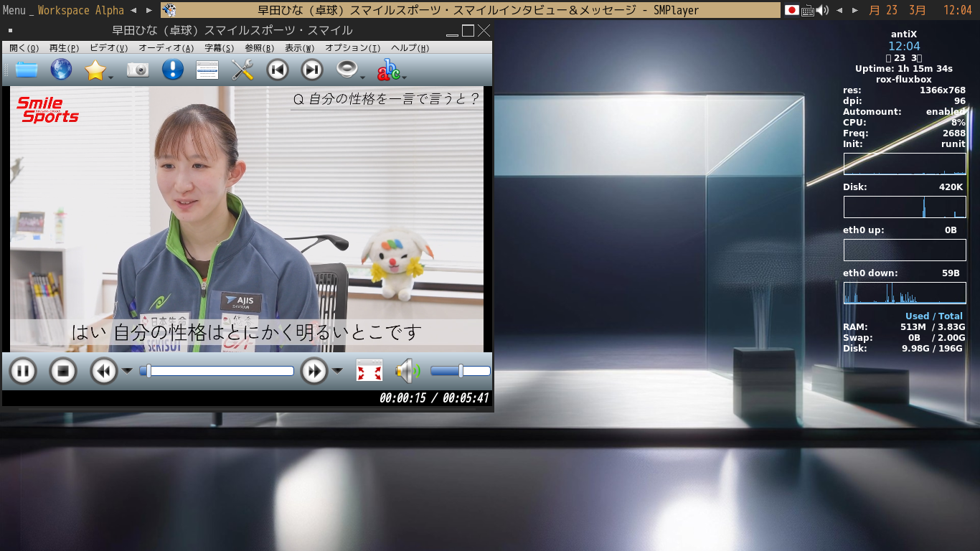Show file information with the exclamation icon

[172, 70]
